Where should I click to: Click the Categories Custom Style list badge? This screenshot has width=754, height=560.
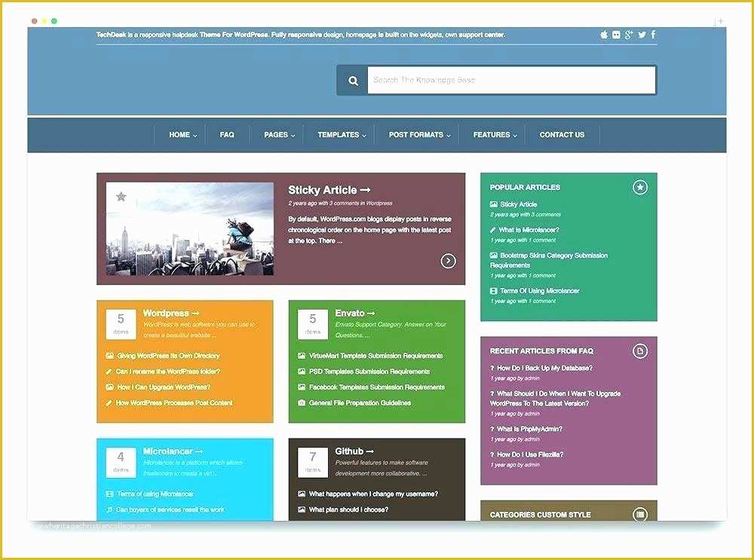tap(640, 514)
